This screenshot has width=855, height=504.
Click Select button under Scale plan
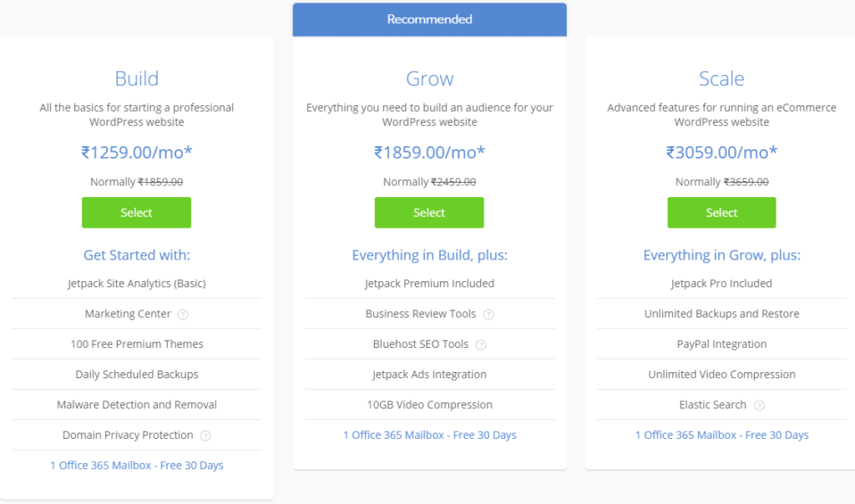pos(721,213)
